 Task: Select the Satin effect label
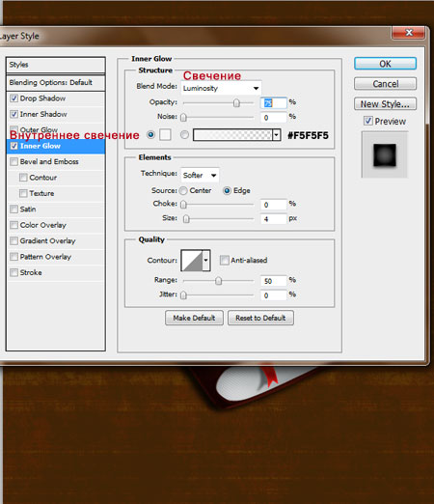click(x=28, y=210)
